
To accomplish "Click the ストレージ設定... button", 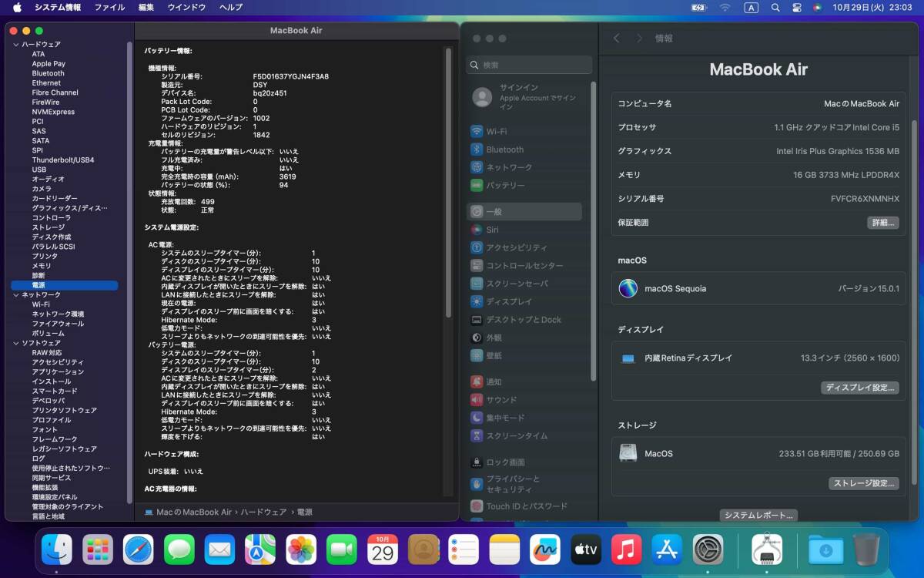I will tap(864, 483).
